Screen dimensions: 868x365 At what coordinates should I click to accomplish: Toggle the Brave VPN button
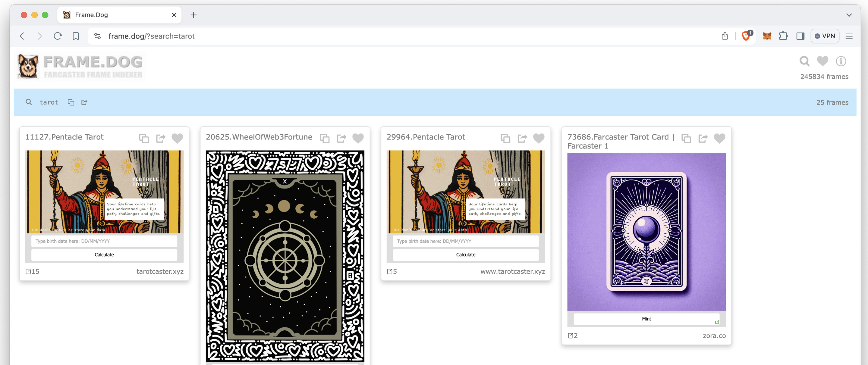(825, 36)
